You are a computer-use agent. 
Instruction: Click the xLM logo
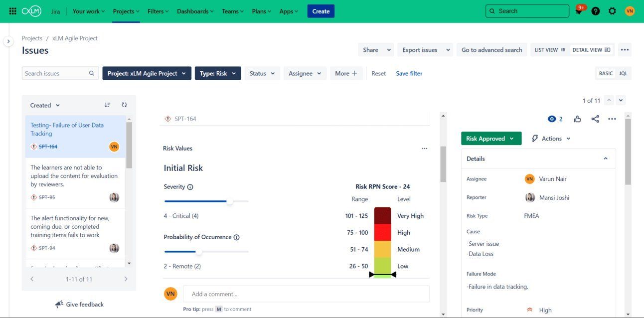tap(31, 11)
